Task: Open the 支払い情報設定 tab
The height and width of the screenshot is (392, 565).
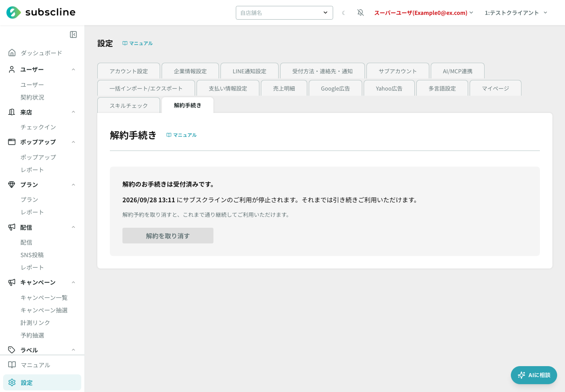Action: point(228,88)
